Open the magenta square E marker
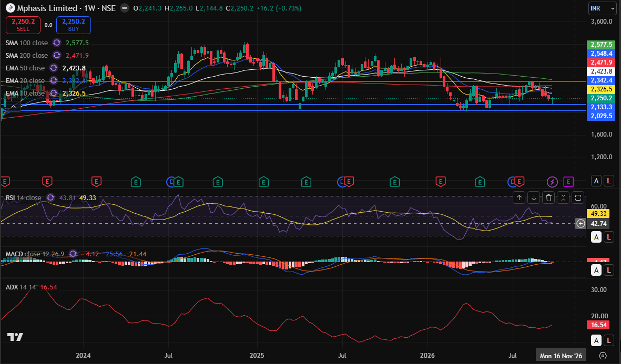 pyautogui.click(x=568, y=182)
